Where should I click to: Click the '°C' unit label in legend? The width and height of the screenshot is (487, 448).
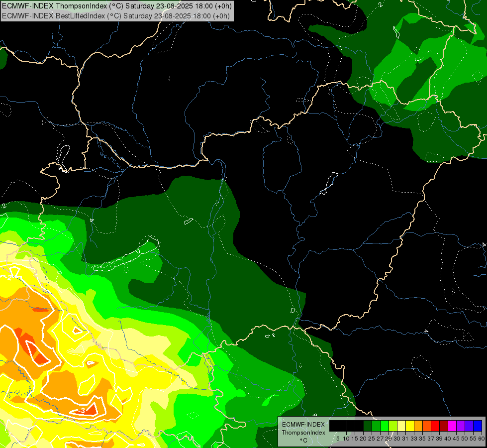303,441
